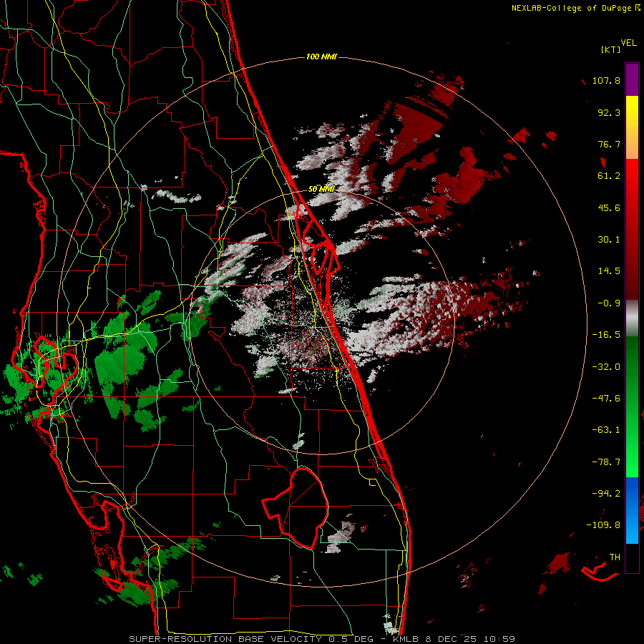Image resolution: width=644 pixels, height=644 pixels.
Task: Pick the gray near-zero color bar segment
Action: click(x=632, y=318)
